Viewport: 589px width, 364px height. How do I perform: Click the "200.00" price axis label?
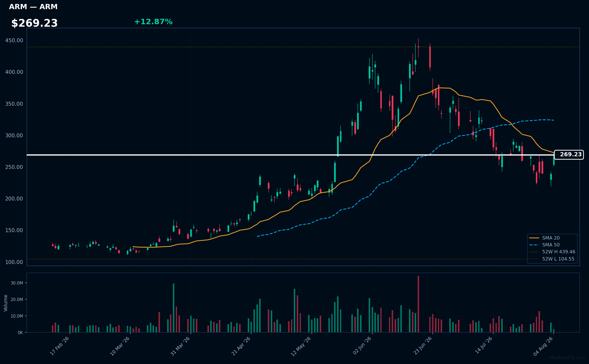coord(14,199)
